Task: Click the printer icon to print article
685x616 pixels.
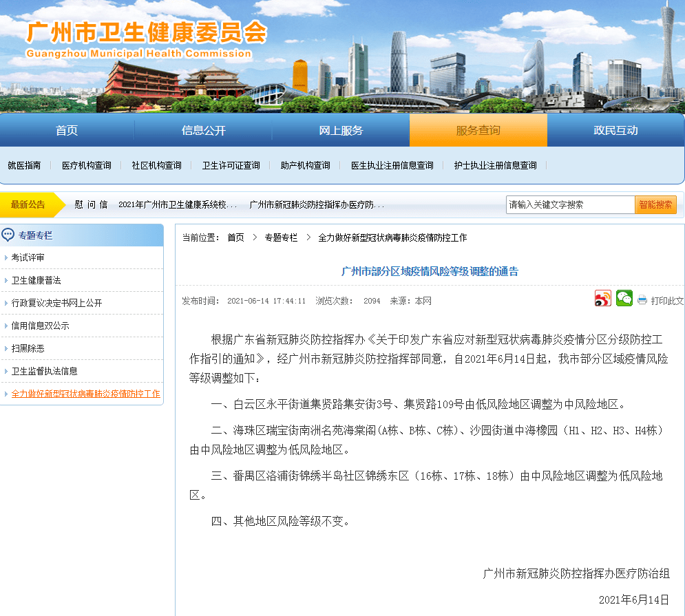Action: 642,301
